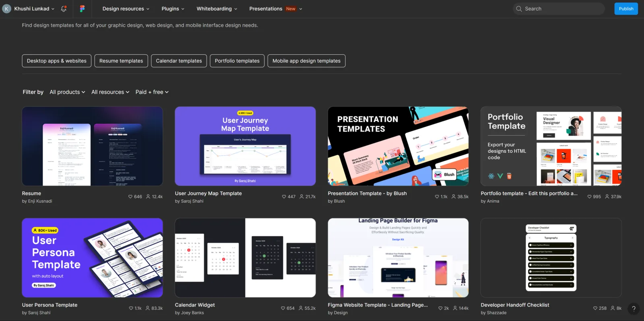This screenshot has width=644, height=321.
Task: Expand the All resources filter
Action: [x=110, y=92]
